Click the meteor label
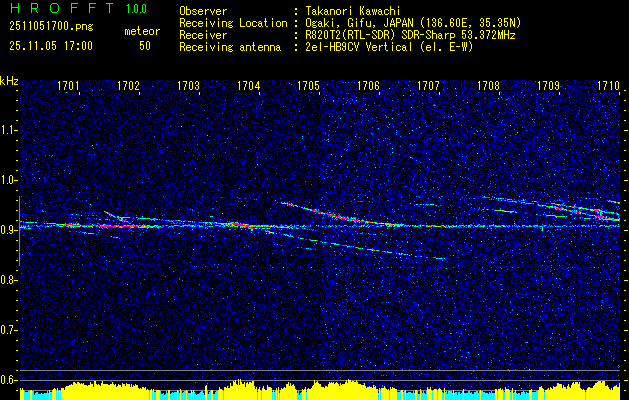 142,31
